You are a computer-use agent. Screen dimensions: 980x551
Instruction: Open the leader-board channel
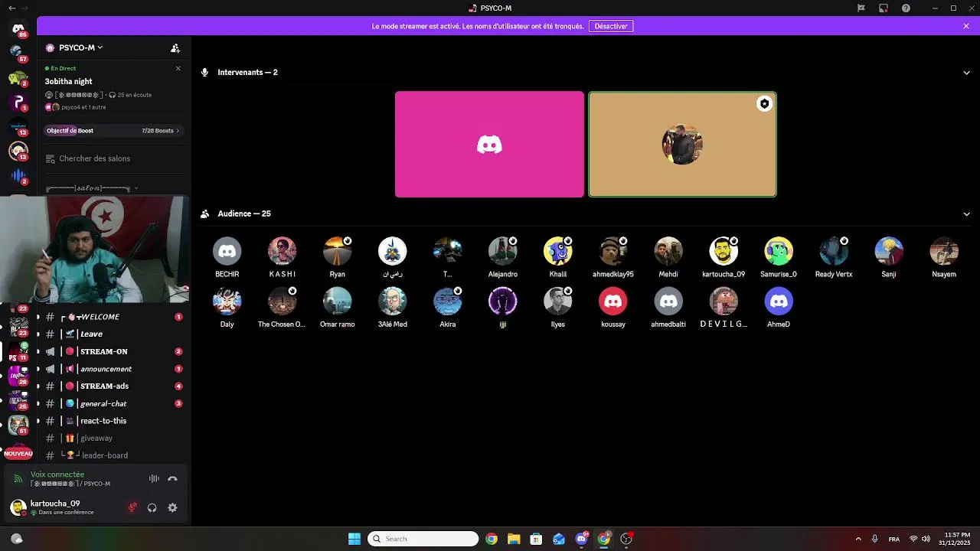pyautogui.click(x=113, y=455)
